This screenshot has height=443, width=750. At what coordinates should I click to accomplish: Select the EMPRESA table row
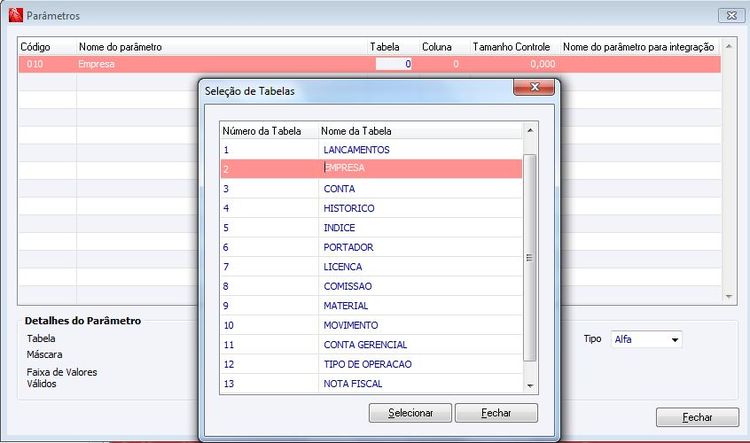point(371,168)
